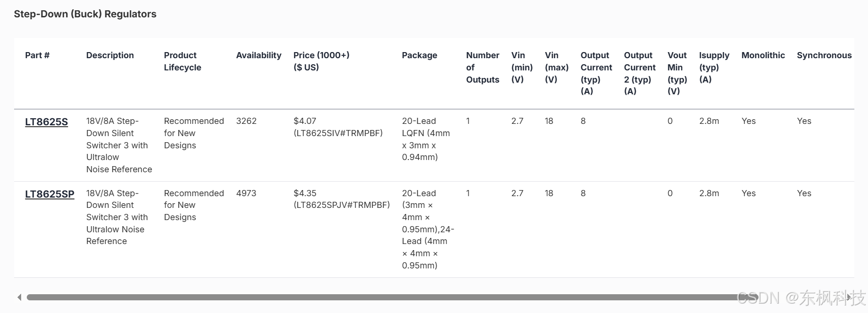Viewport: 868px width, 313px height.
Task: Click the Product Lifecycle column header
Action: (182, 61)
